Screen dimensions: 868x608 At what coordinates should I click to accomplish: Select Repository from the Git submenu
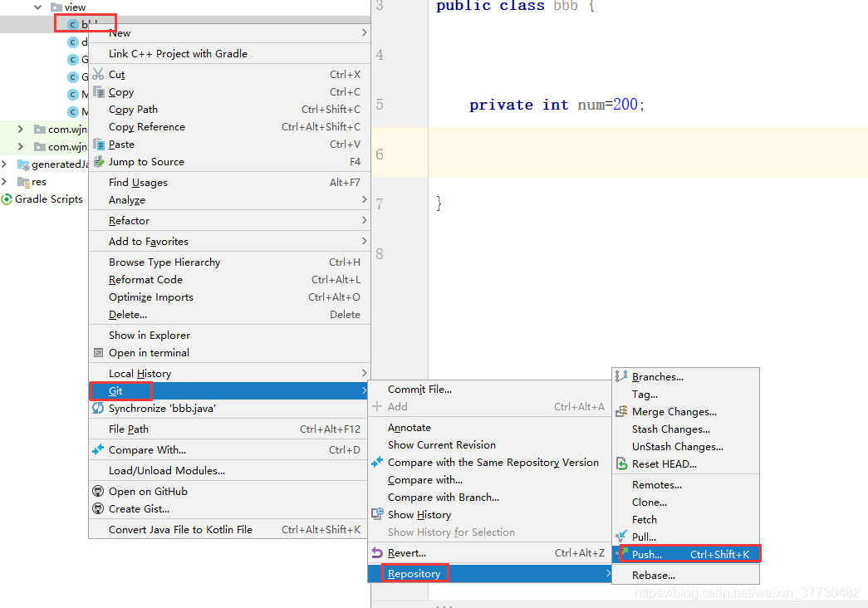click(x=415, y=573)
